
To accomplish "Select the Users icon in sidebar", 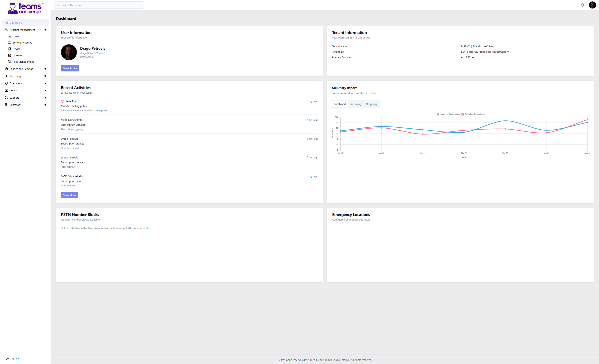I will click(x=10, y=36).
